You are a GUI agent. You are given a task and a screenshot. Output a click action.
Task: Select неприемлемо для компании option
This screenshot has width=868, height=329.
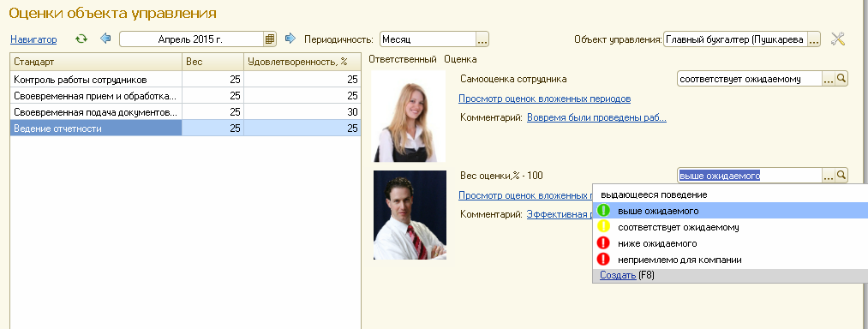(x=730, y=260)
